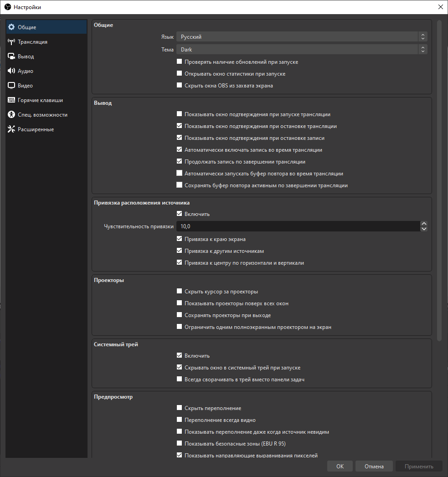This screenshot has width=448, height=477.
Task: Check Скрыть окна OBS из захвата экрана
Action: (x=179, y=85)
